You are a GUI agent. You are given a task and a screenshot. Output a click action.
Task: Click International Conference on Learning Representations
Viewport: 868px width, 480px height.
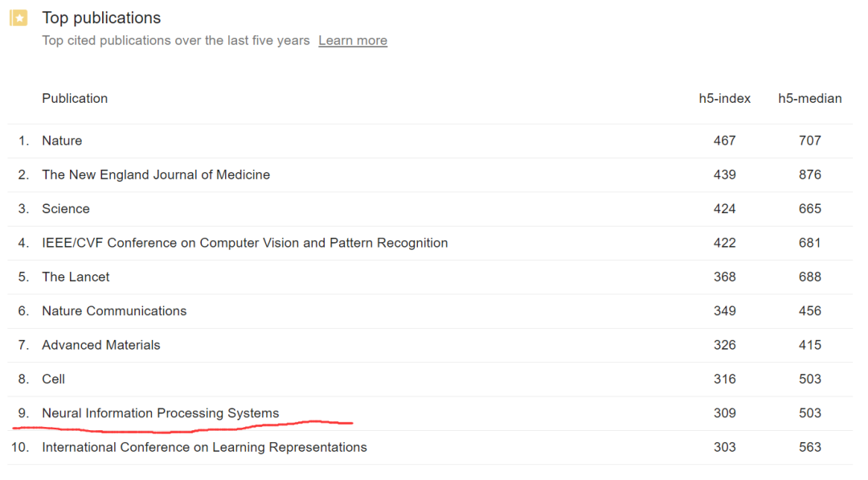(204, 447)
